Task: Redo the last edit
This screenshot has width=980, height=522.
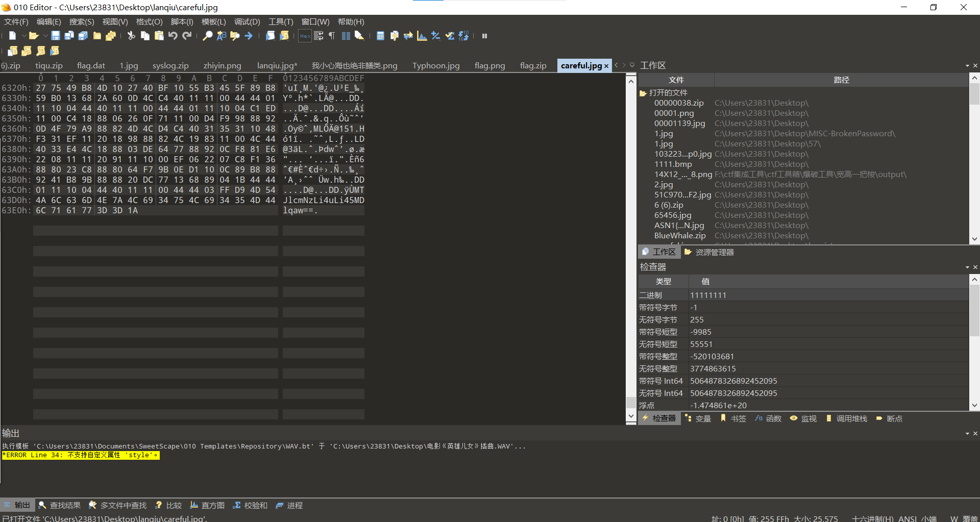Action: [187, 36]
